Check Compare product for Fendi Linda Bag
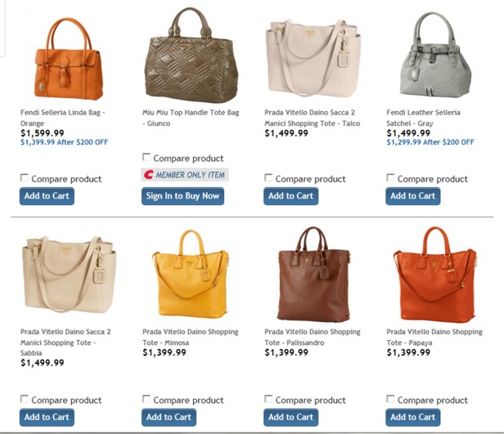 tap(24, 178)
